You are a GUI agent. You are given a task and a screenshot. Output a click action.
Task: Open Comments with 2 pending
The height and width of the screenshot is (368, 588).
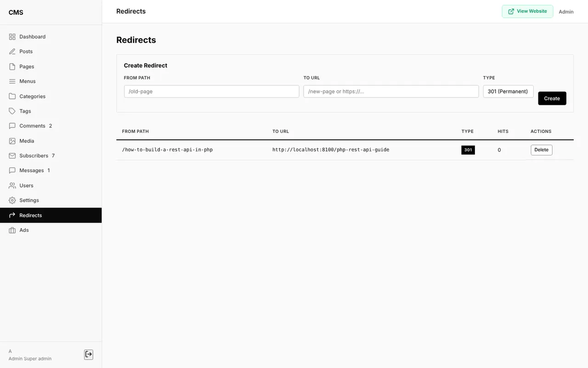[x=51, y=126]
